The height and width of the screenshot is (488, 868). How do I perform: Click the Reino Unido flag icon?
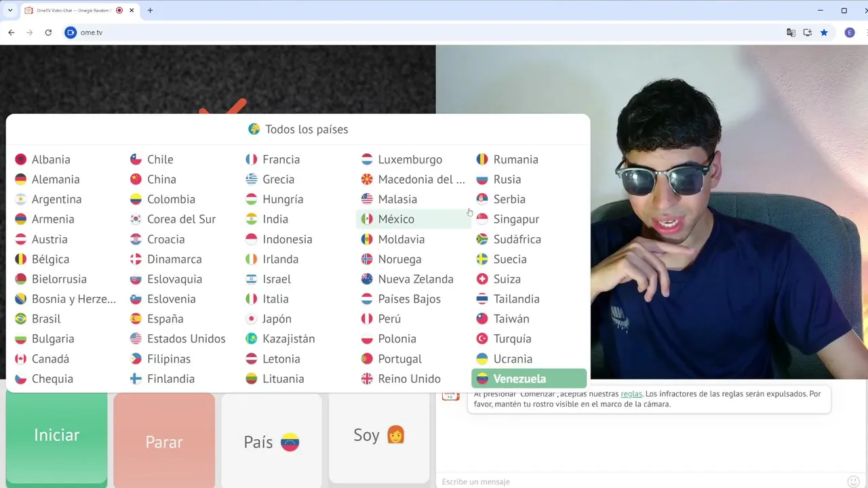click(367, 379)
